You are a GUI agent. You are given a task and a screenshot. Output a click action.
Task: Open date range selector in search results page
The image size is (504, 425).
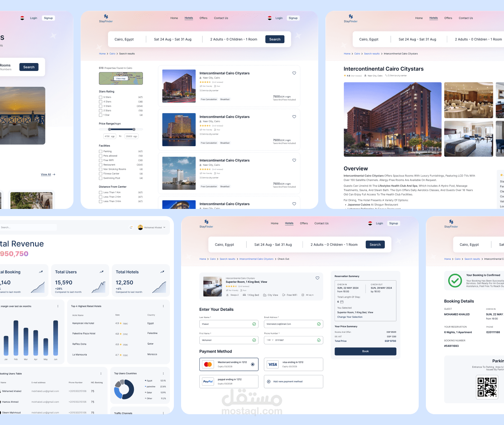coord(173,39)
